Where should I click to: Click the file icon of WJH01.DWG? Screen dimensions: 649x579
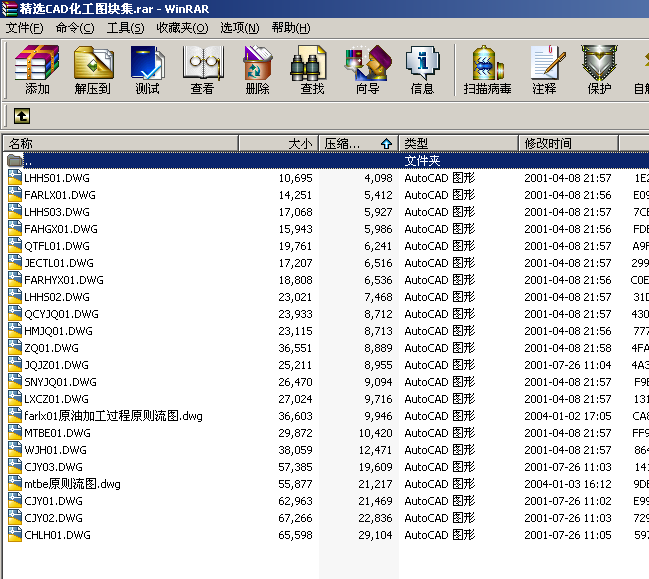(x=15, y=449)
